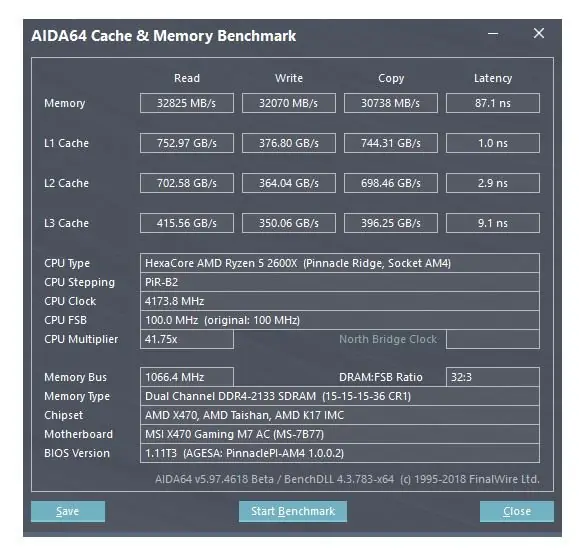The image size is (579, 555).
Task: Click the Save button
Action: pos(68,511)
